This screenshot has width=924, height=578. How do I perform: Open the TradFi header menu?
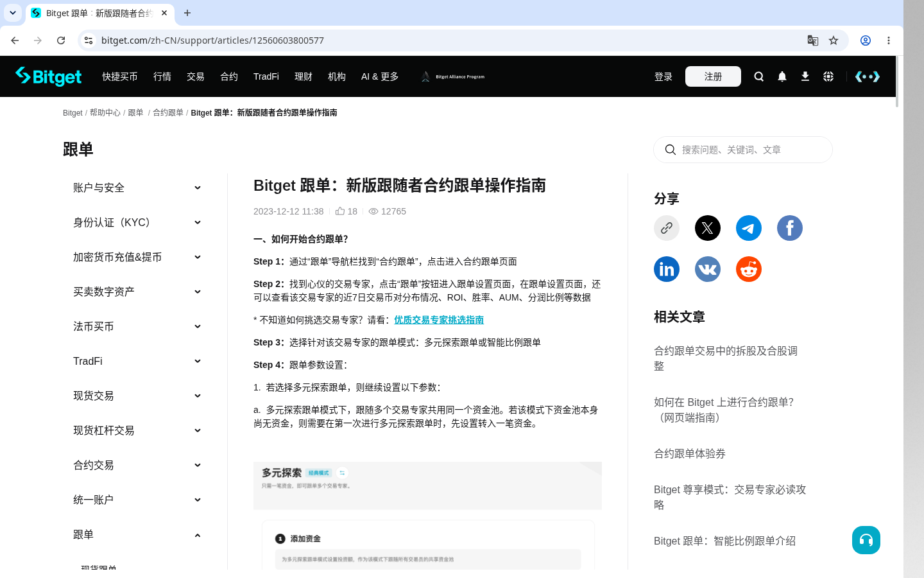pyautogui.click(x=266, y=76)
